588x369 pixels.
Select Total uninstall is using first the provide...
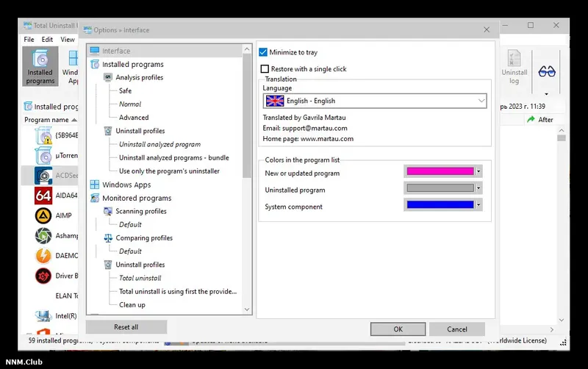click(178, 291)
